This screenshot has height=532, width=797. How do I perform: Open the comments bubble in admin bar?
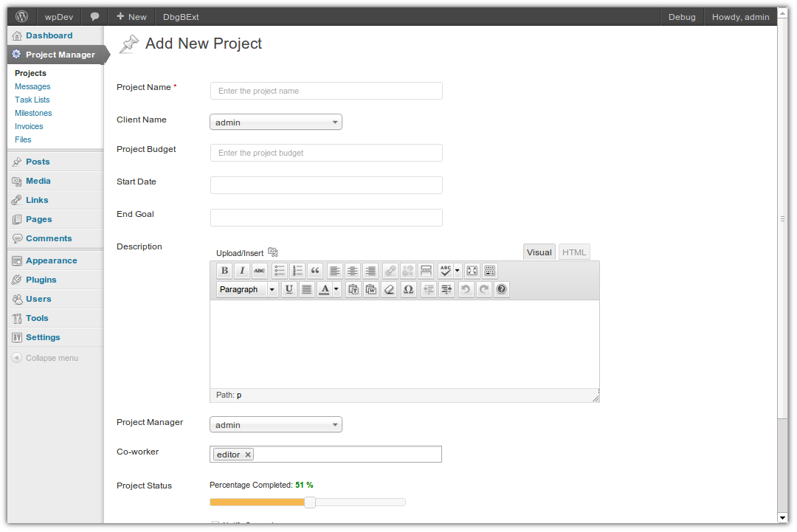click(94, 17)
